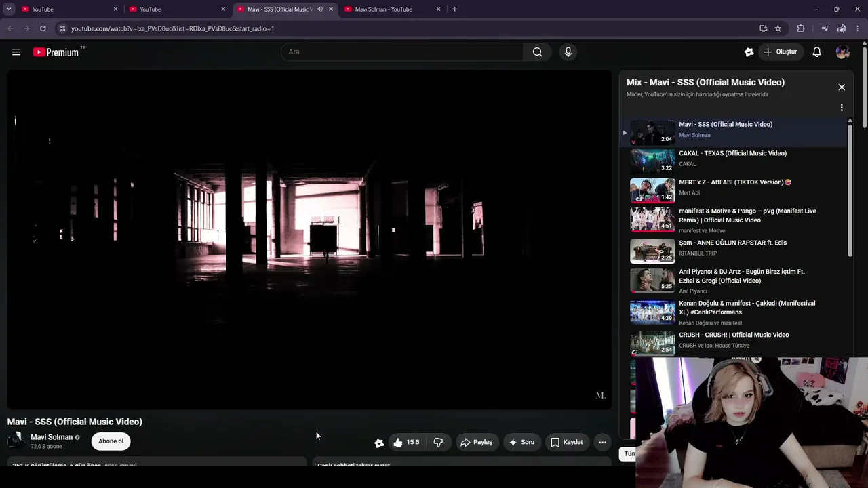Open more actions three-dot menu under video
868x488 pixels.
[602, 443]
